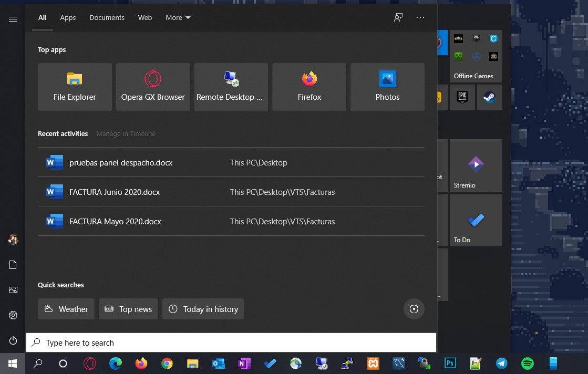Run the Top news quick search
588x374 pixels.
click(x=128, y=309)
